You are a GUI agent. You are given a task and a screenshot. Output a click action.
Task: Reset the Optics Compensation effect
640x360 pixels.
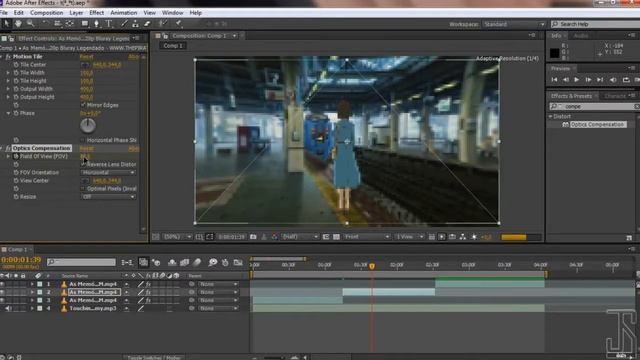coord(87,148)
